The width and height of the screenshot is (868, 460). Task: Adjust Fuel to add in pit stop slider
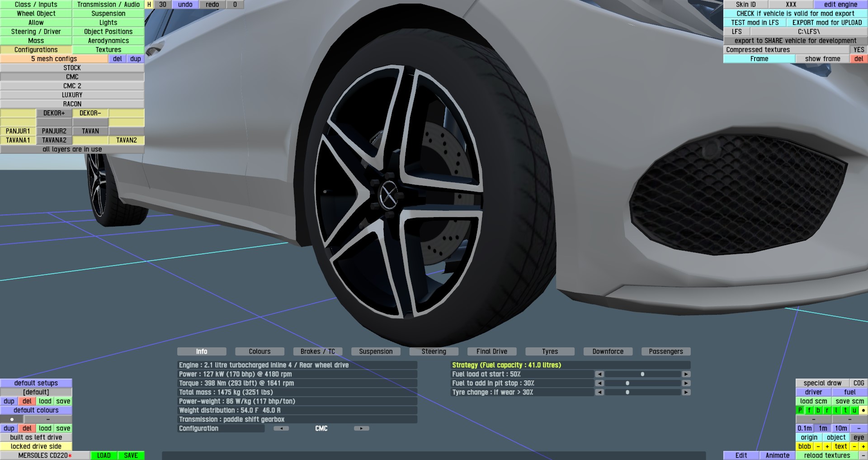[x=643, y=383]
